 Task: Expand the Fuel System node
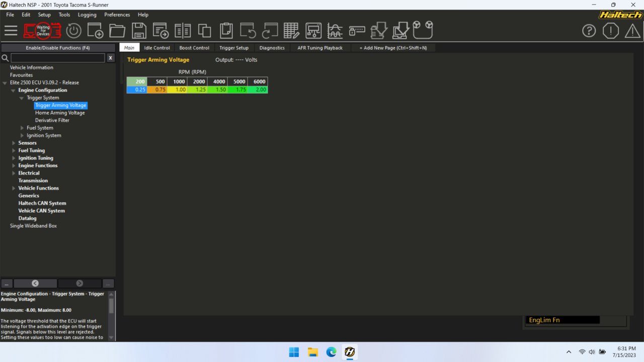point(22,128)
